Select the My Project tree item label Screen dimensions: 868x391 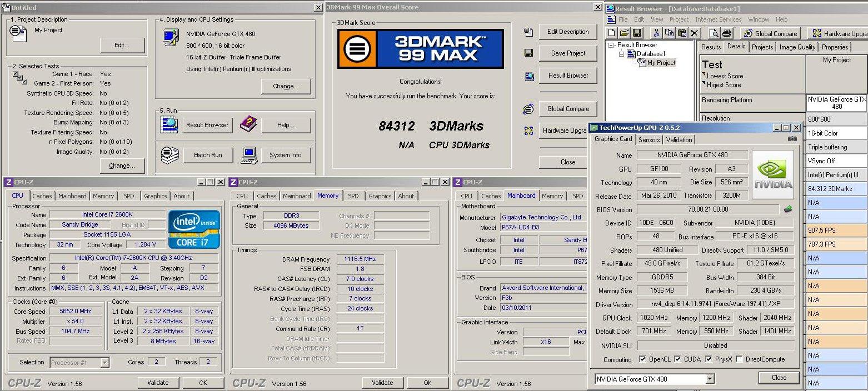coord(661,63)
